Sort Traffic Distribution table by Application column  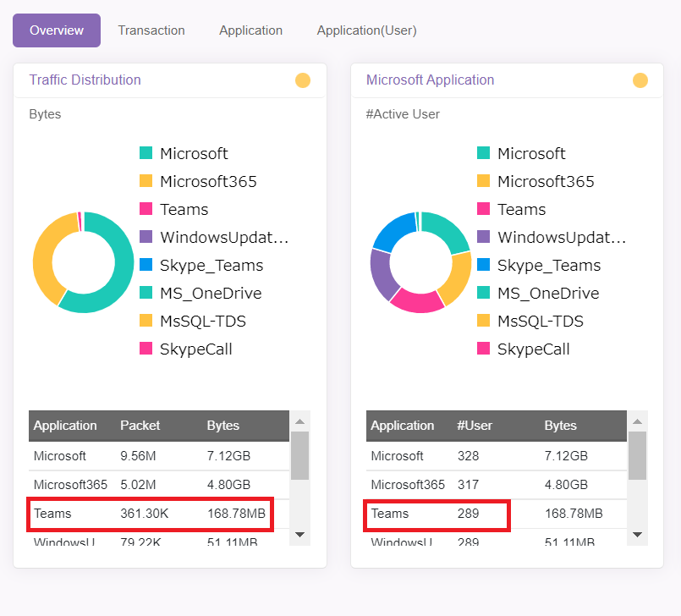coord(65,426)
